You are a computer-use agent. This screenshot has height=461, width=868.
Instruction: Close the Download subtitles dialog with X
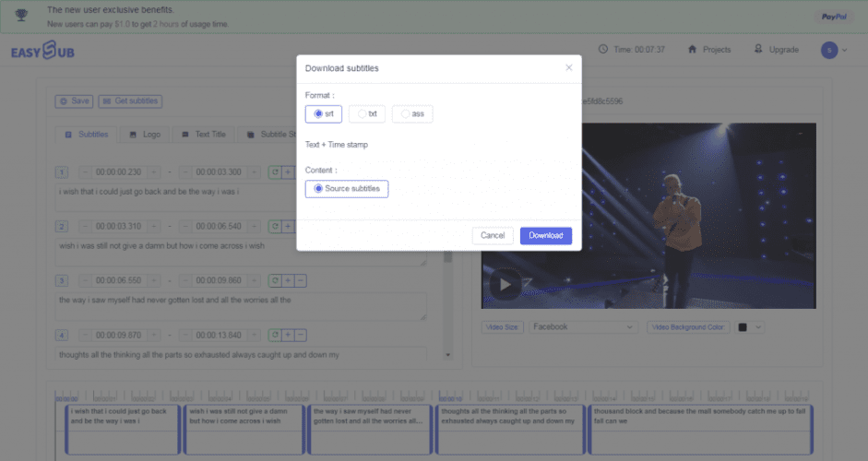[x=568, y=67]
